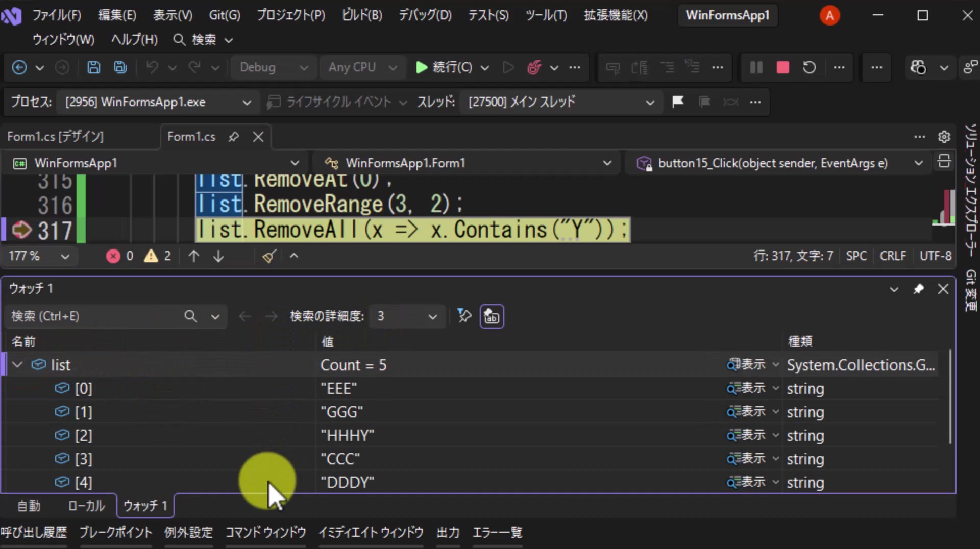Screen dimensions: 980x549
Task: Click CRLF line ending indicator
Action: pos(893,256)
